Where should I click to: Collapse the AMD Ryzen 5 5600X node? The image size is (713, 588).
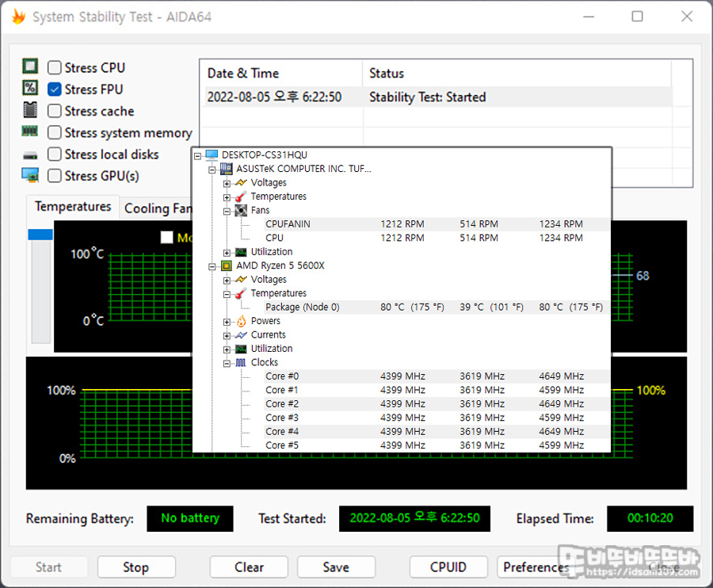coord(212,267)
